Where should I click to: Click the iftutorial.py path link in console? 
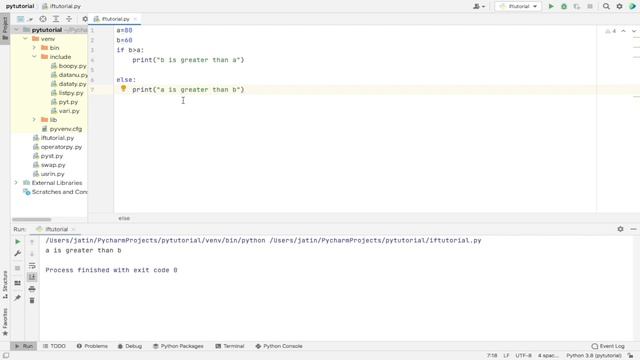[376, 240]
